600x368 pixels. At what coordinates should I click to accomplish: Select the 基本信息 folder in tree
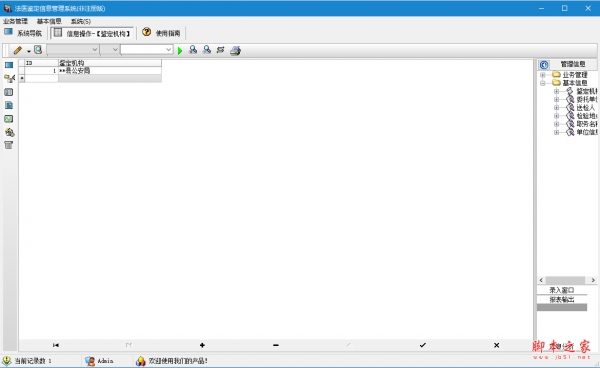click(x=574, y=83)
